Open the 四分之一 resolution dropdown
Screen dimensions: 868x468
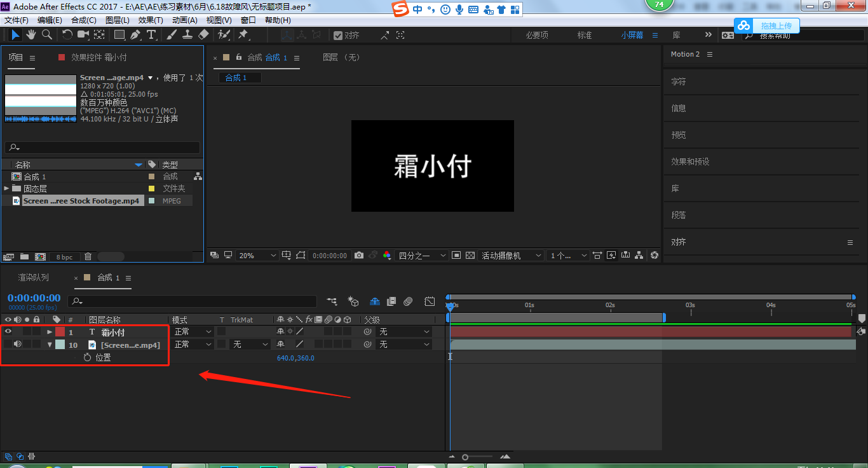click(x=423, y=256)
